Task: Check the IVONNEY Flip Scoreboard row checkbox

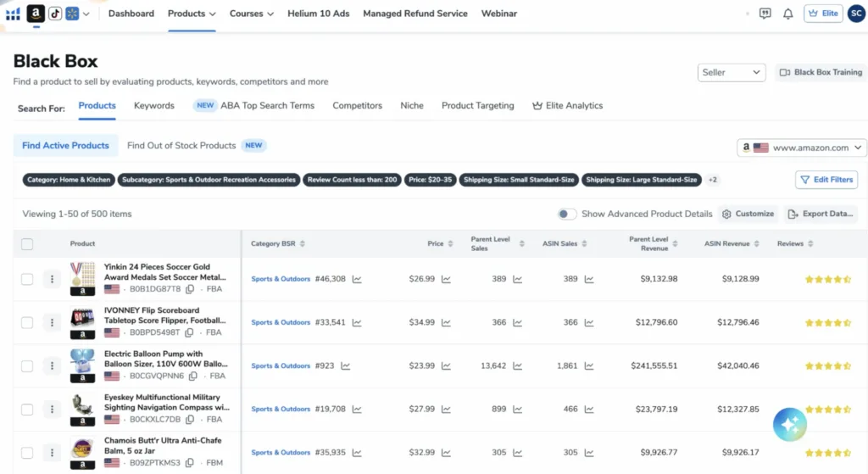Action: pyautogui.click(x=27, y=322)
